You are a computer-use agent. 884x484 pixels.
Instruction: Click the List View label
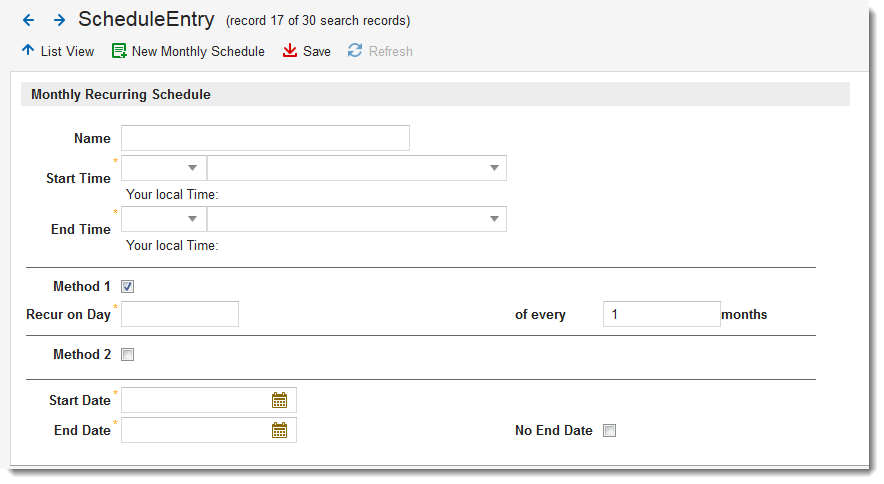(x=67, y=51)
